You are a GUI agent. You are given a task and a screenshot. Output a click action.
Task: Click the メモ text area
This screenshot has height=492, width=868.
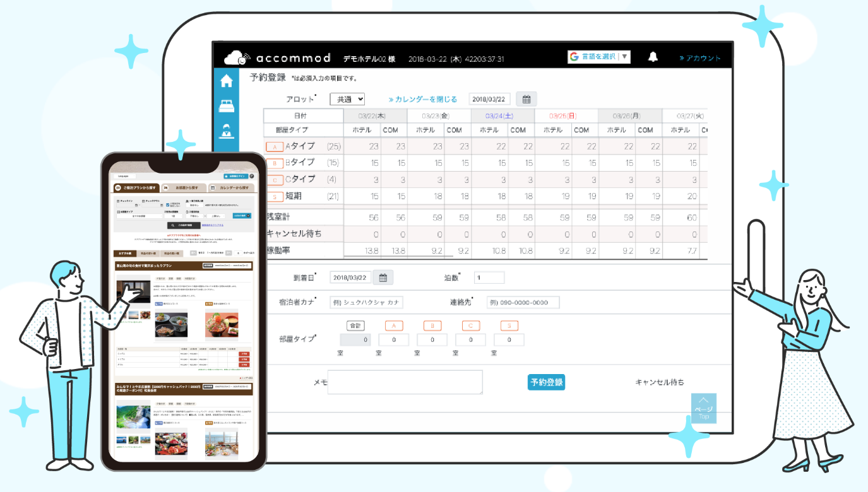coord(405,382)
